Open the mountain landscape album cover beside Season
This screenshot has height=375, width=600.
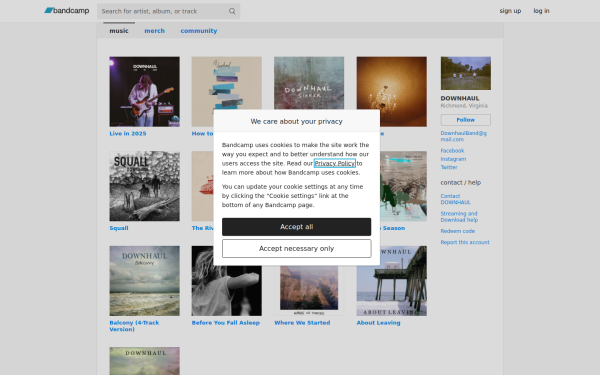click(x=404, y=186)
